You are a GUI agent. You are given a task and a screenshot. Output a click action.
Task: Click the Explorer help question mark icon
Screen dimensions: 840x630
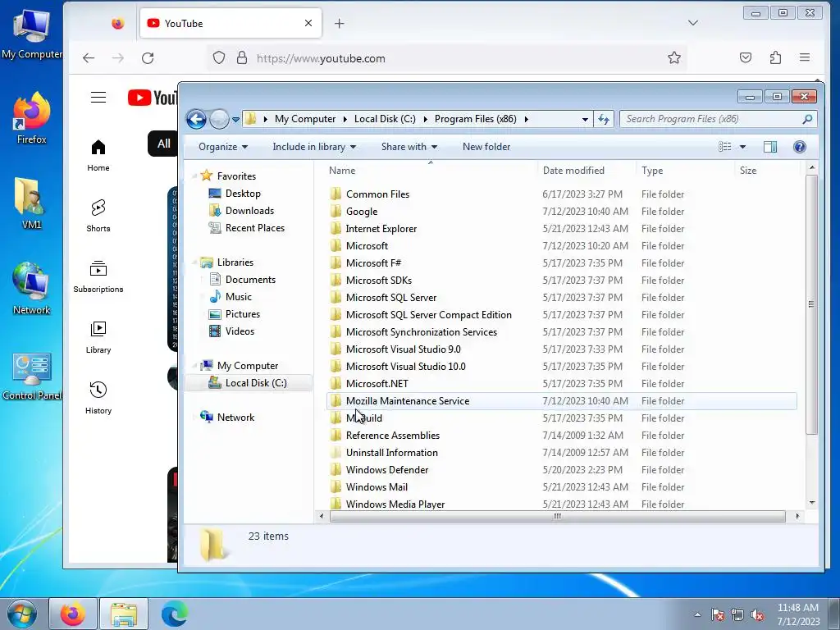(799, 147)
